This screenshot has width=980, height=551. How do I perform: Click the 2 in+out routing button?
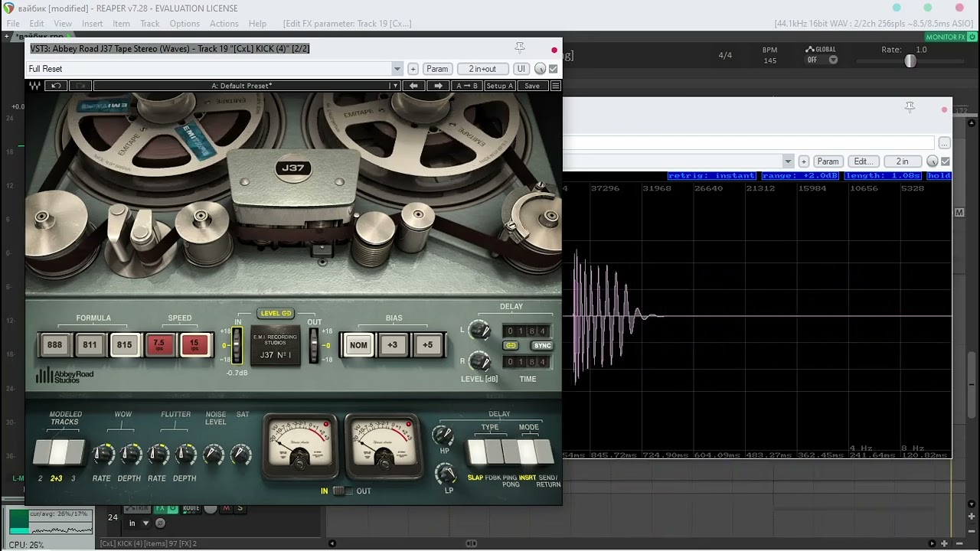[x=482, y=69]
